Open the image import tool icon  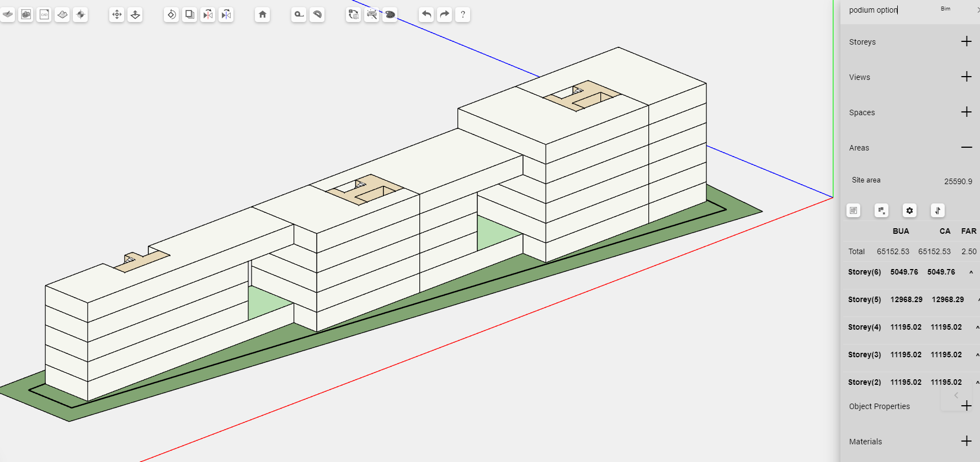click(x=26, y=14)
